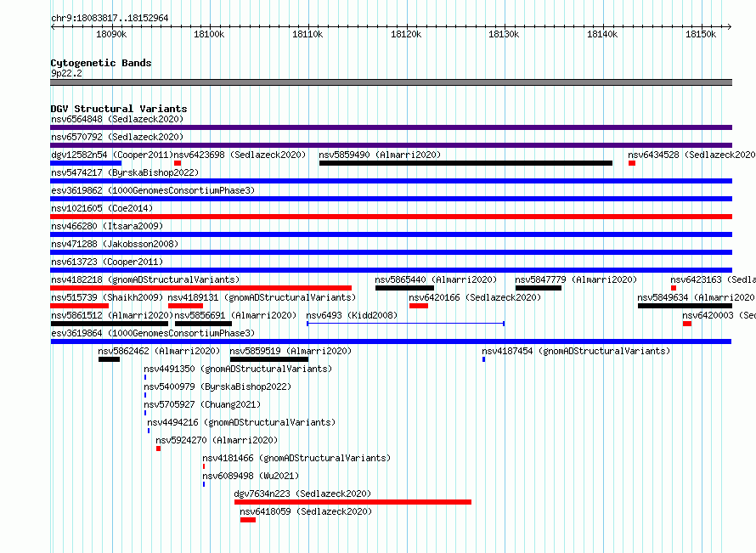Click the ruler's right arrow end

click(x=730, y=26)
